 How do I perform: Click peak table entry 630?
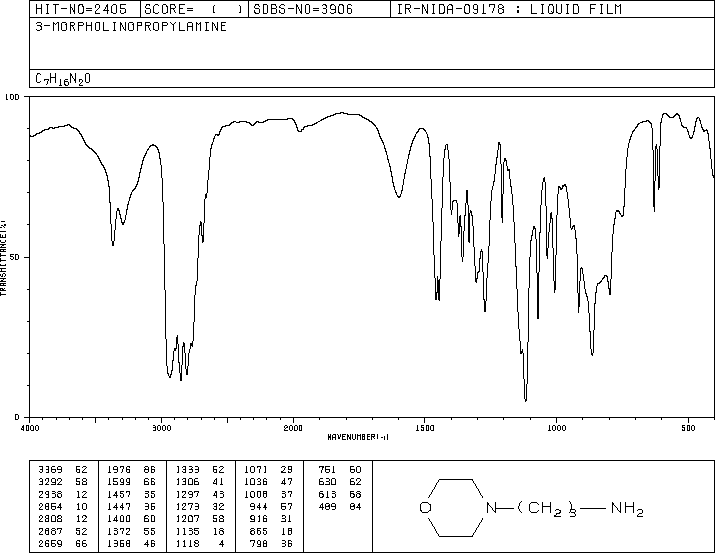327,481
